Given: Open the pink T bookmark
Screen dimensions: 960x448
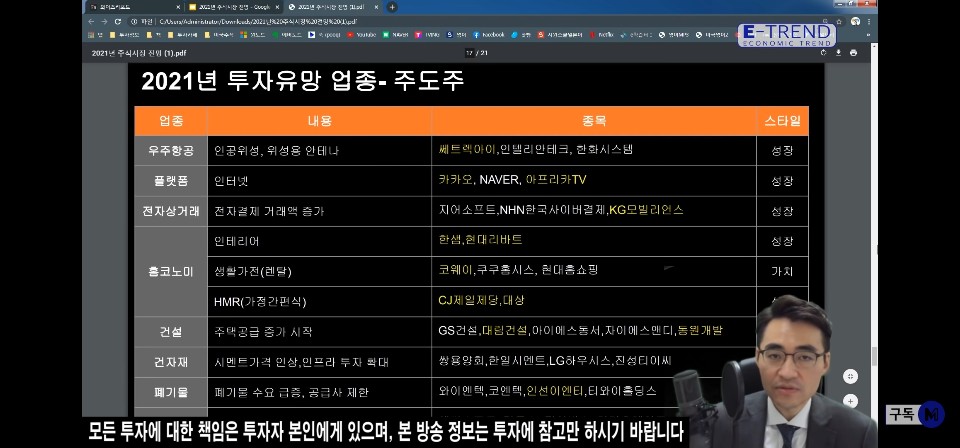Looking at the screenshot, I should pos(427,35).
